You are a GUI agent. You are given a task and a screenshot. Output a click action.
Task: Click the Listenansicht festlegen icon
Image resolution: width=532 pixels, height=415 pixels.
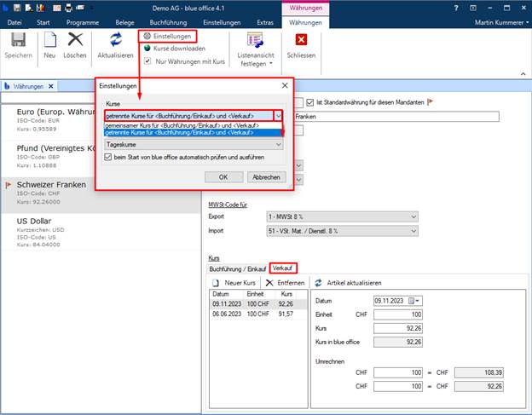(x=255, y=40)
